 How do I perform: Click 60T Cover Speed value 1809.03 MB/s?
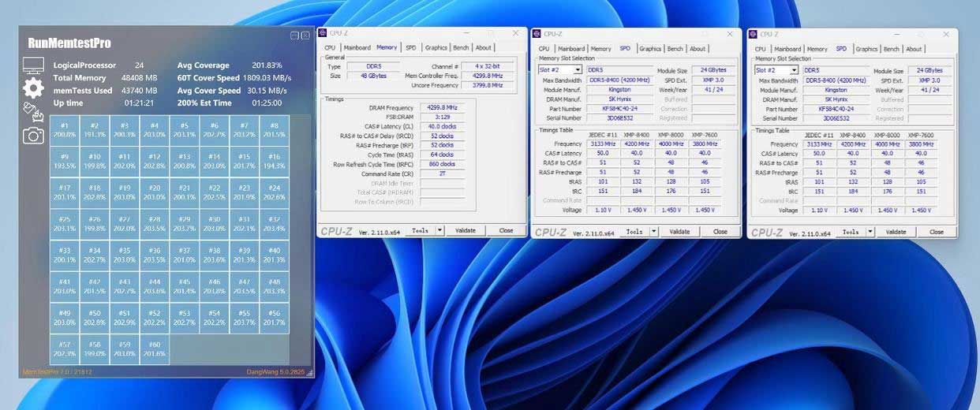click(x=267, y=78)
